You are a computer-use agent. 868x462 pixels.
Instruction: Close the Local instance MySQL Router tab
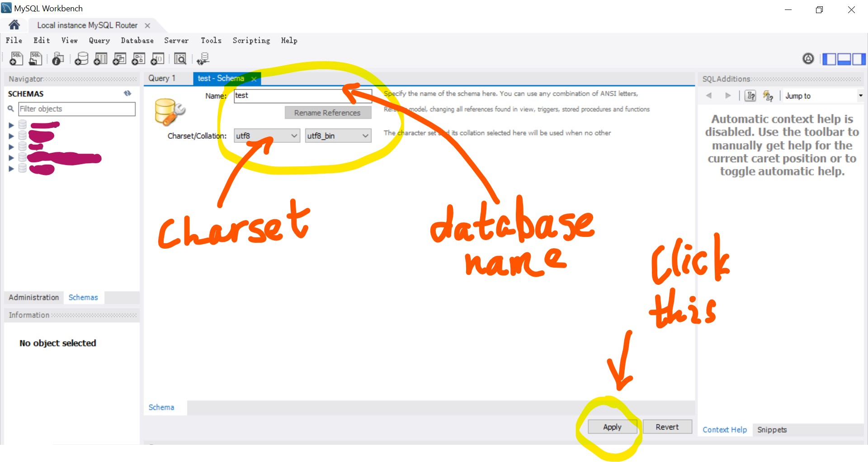pyautogui.click(x=147, y=25)
